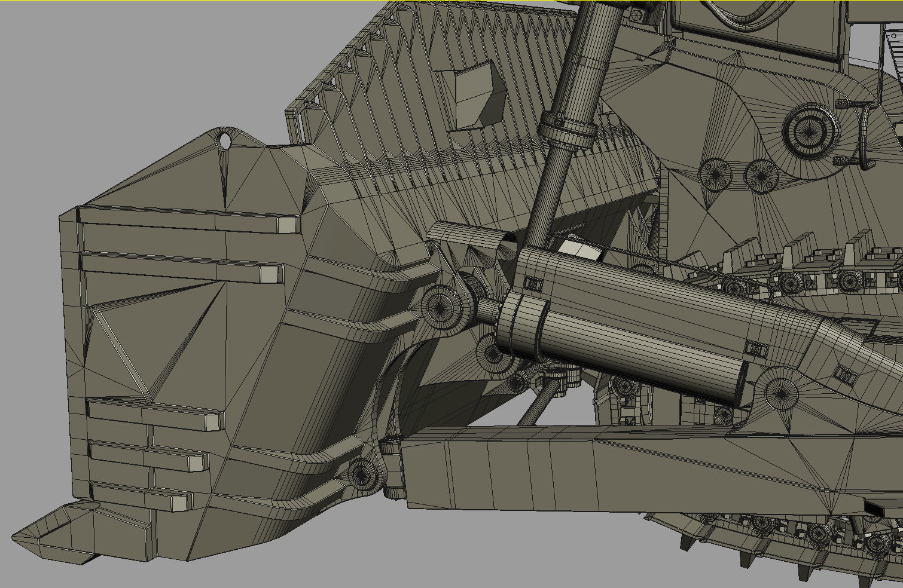The image size is (903, 588).
Task: Click the blade lift arm pivot hub
Action: coord(441,308)
